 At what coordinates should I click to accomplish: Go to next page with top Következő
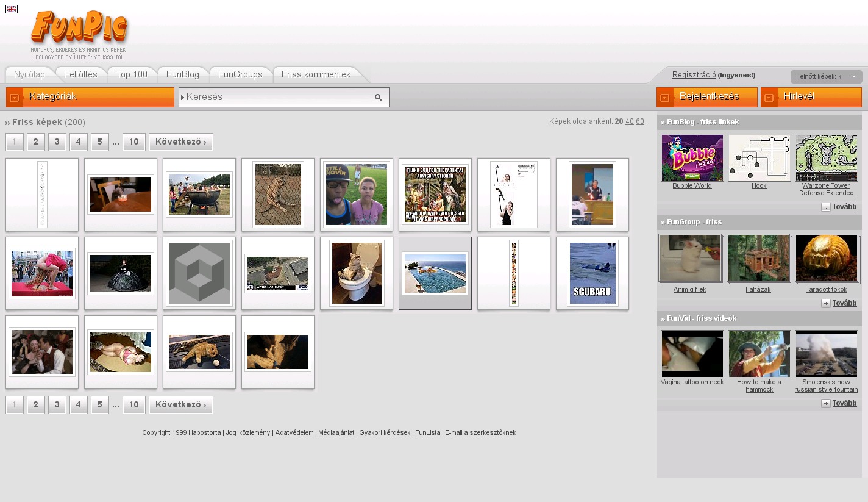[180, 142]
